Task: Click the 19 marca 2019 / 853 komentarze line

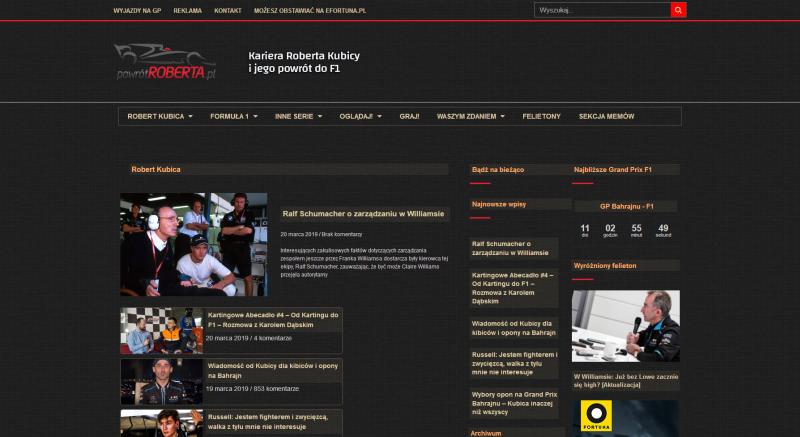Action: tap(252, 389)
